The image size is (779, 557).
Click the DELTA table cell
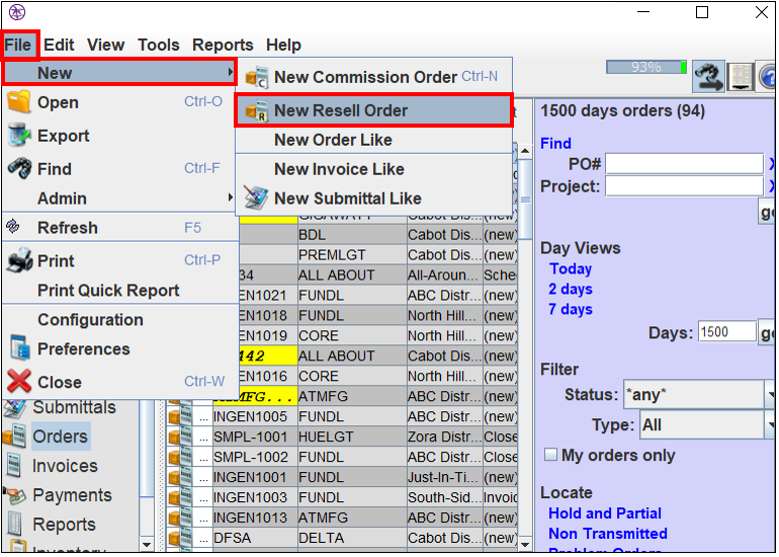(x=352, y=538)
